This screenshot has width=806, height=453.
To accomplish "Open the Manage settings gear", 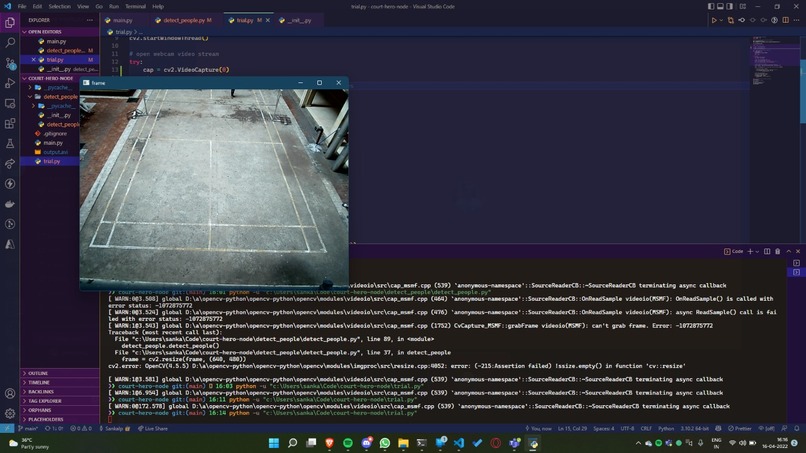I will (10, 413).
